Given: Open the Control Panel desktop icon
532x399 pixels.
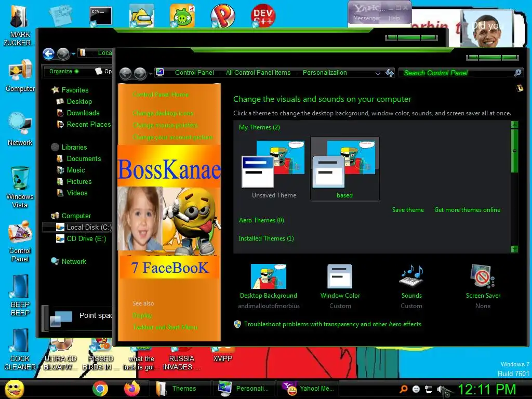Looking at the screenshot, I should point(20,242).
